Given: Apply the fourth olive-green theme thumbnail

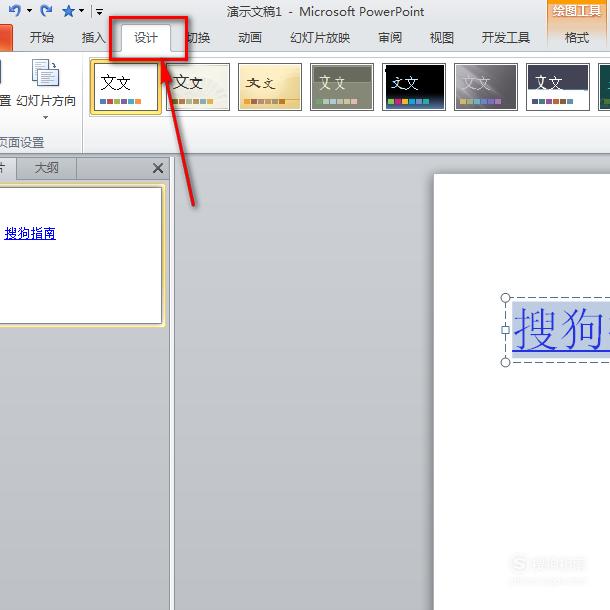Looking at the screenshot, I should point(342,87).
